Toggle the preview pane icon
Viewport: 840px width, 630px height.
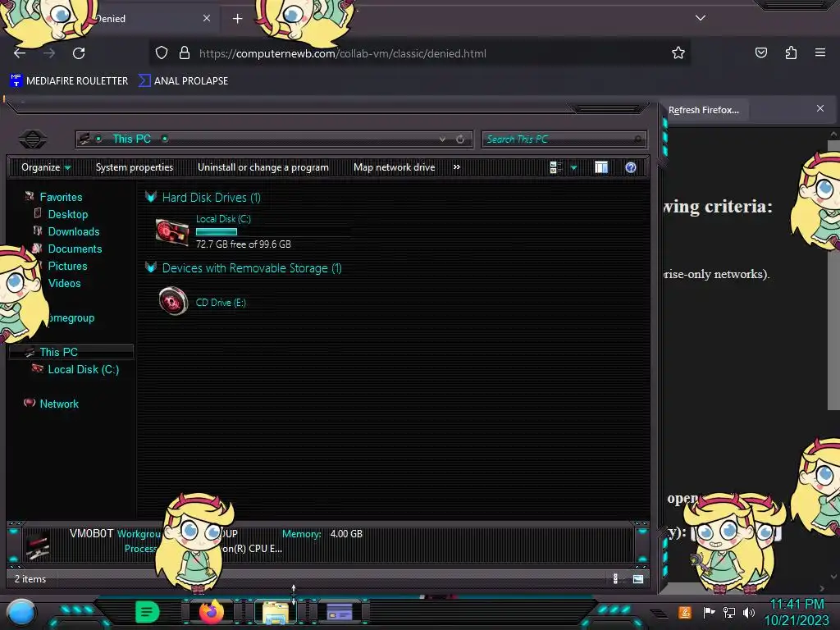click(601, 167)
